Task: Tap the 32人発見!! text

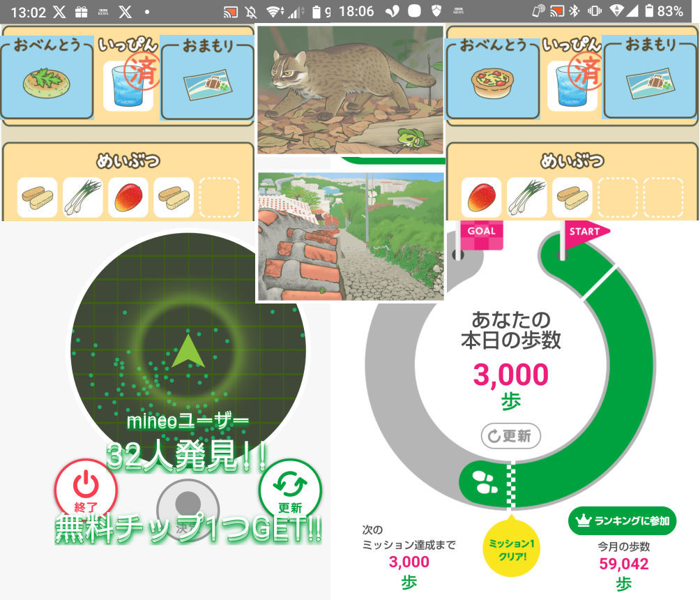Action: click(187, 456)
